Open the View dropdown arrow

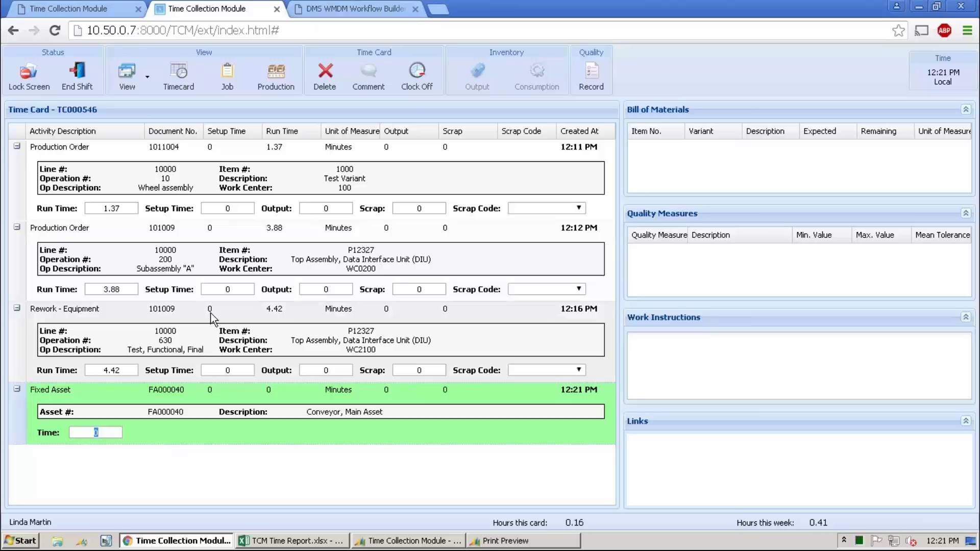click(147, 77)
